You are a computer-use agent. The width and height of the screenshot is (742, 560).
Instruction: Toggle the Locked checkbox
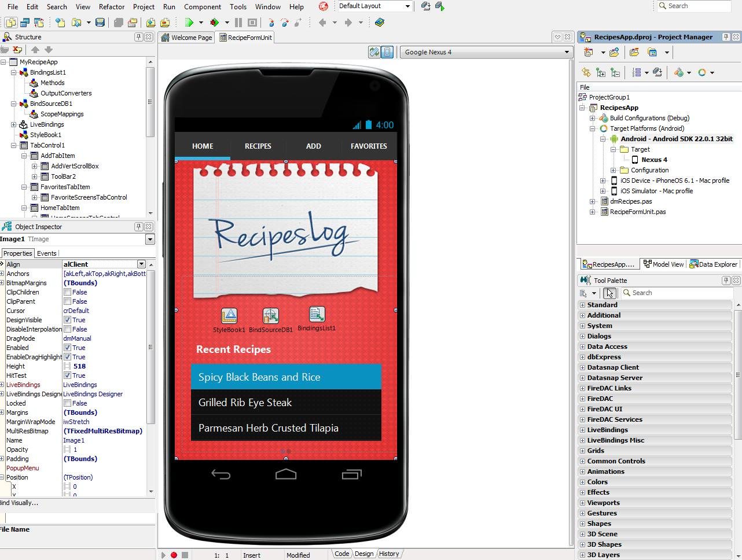pos(67,403)
